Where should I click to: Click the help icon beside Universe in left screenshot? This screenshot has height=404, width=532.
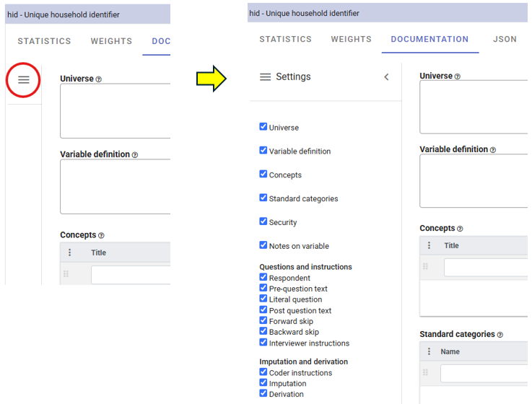point(99,79)
